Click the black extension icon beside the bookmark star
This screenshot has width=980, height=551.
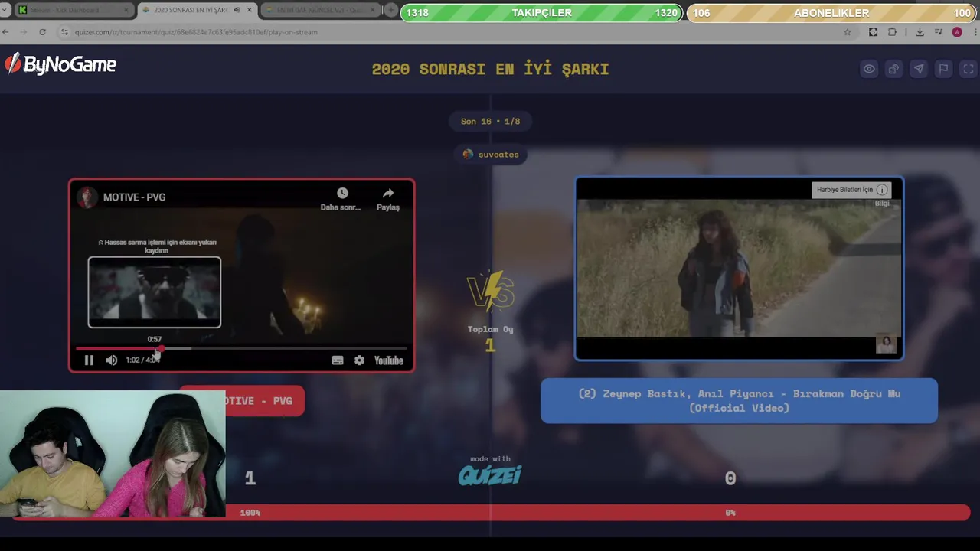(873, 32)
